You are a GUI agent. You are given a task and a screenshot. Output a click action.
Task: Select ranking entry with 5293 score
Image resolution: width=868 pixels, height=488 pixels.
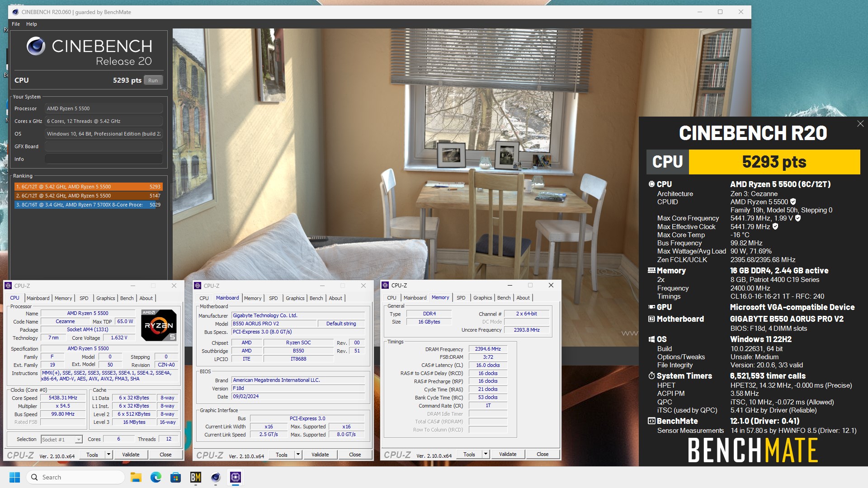tap(88, 187)
